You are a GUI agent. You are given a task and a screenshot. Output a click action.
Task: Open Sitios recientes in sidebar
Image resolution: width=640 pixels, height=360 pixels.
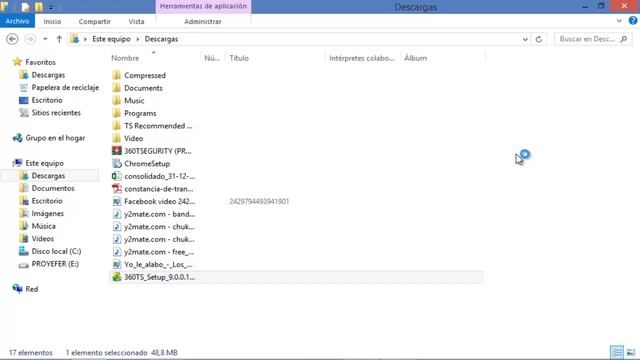(56, 113)
